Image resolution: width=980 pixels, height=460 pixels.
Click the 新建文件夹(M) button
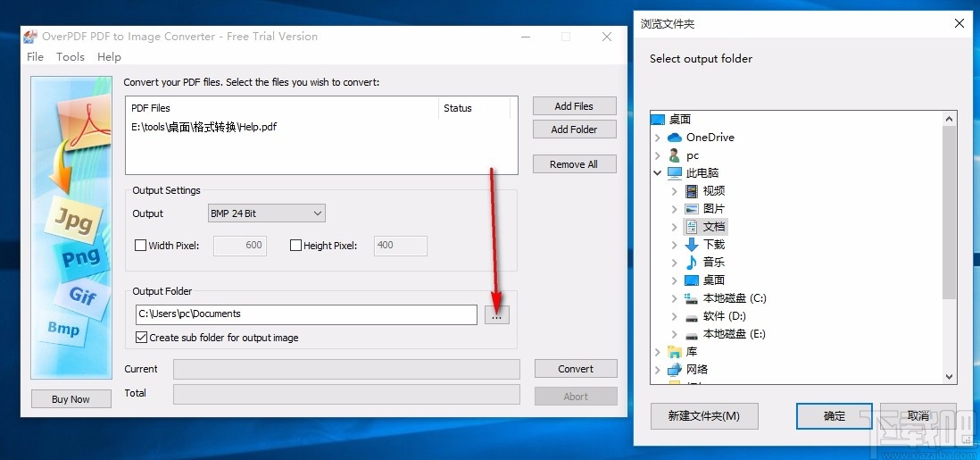point(704,415)
